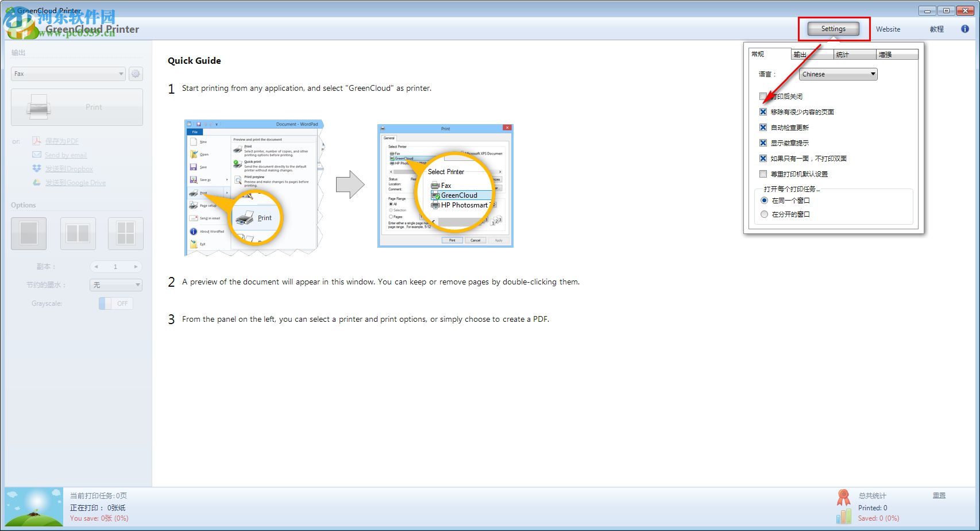Select 在同一个窗口 radio button
Viewport: 980px width, 531px height.
[764, 200]
